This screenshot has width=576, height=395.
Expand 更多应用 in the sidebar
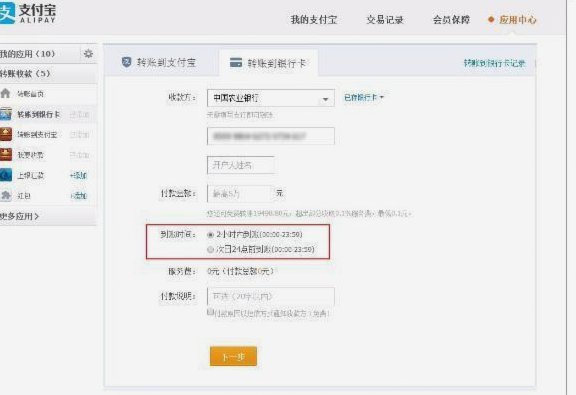[19, 216]
